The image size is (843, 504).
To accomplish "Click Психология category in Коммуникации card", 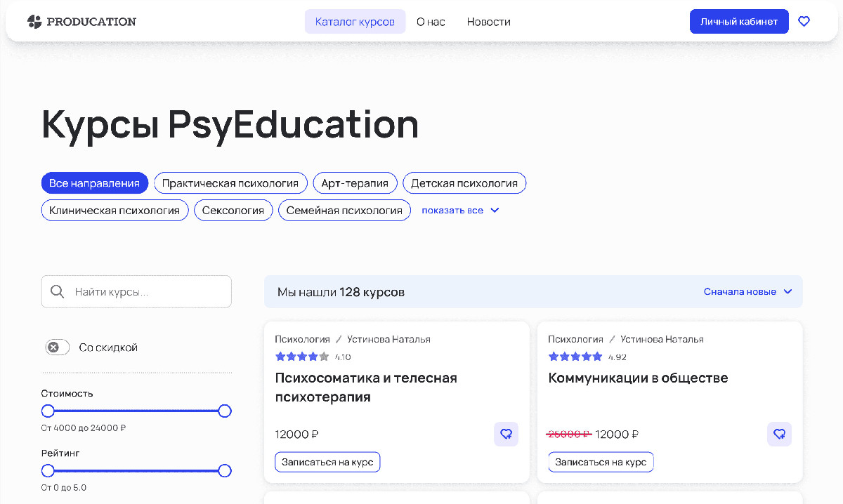I will [575, 339].
